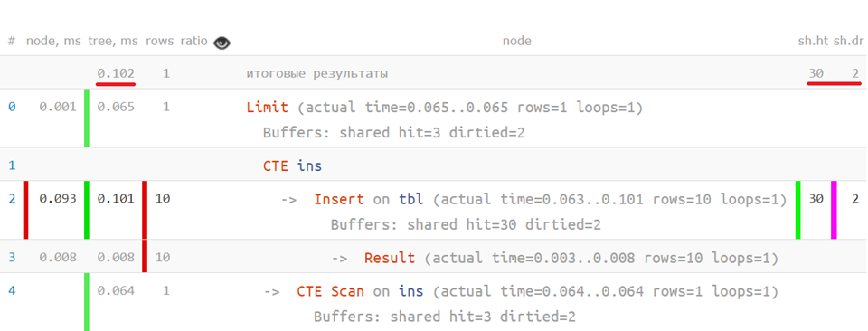Open row number 0 link
Image resolution: width=868 pixels, height=331 pixels.
pyautogui.click(x=12, y=107)
